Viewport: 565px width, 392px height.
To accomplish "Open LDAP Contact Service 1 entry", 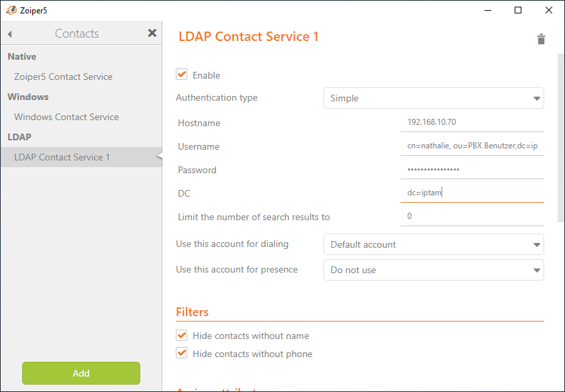I will (x=62, y=157).
